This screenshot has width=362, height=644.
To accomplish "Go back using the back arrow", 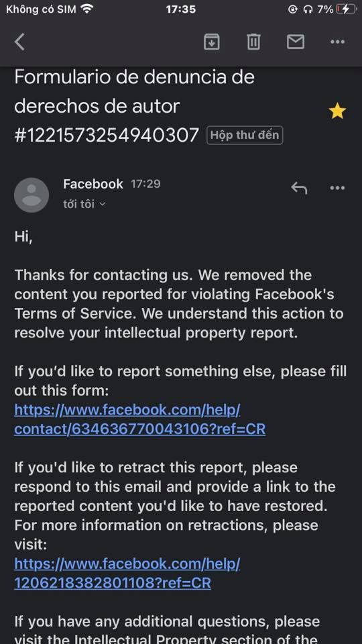I will pyautogui.click(x=19, y=42).
